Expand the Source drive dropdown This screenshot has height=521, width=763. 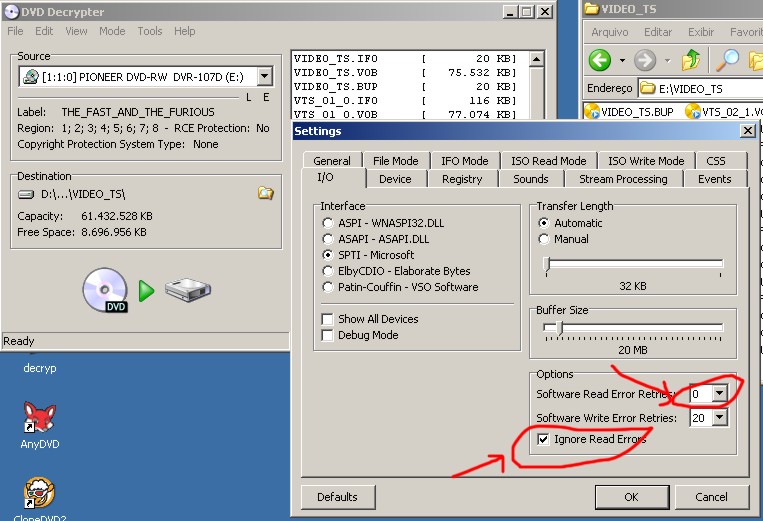click(x=264, y=76)
